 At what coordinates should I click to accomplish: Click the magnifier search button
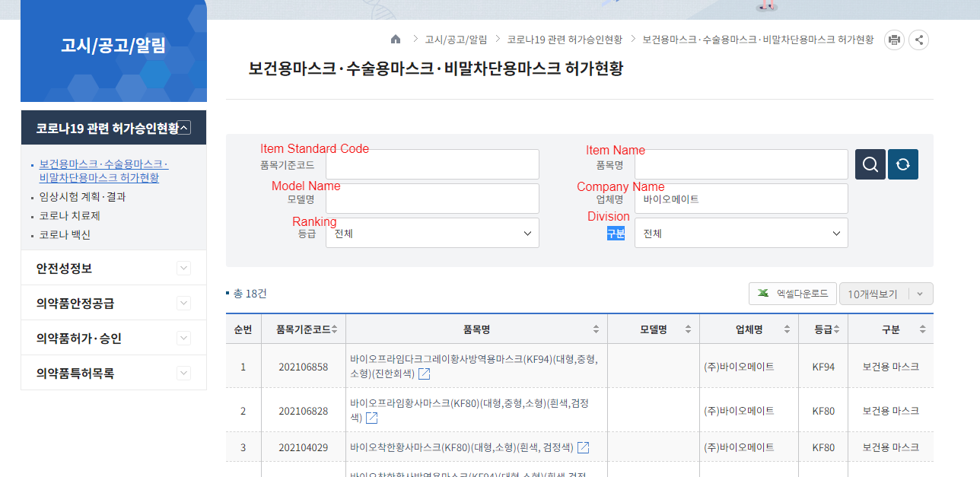point(870,164)
